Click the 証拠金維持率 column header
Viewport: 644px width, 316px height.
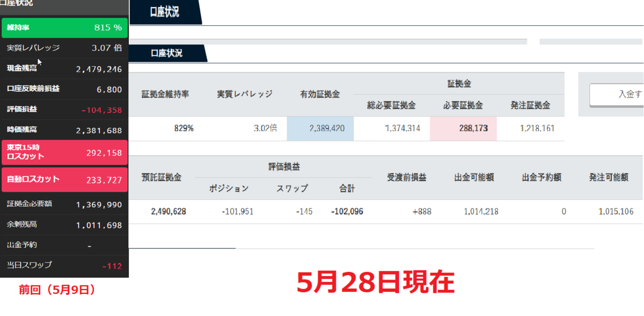165,94
